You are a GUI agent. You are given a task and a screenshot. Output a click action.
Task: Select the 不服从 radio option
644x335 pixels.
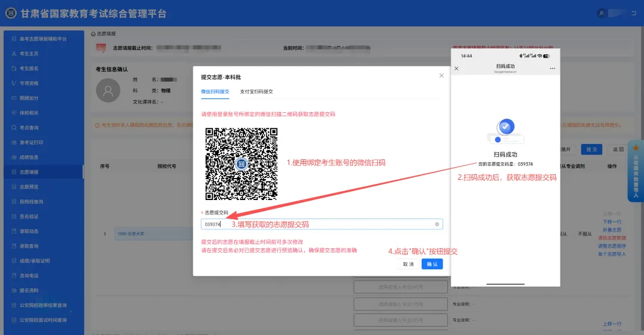tap(584, 233)
